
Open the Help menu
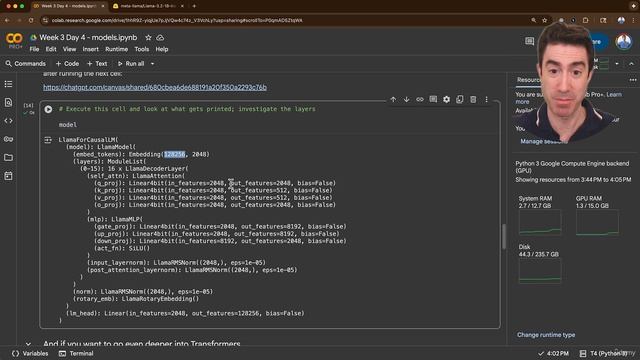click(162, 49)
